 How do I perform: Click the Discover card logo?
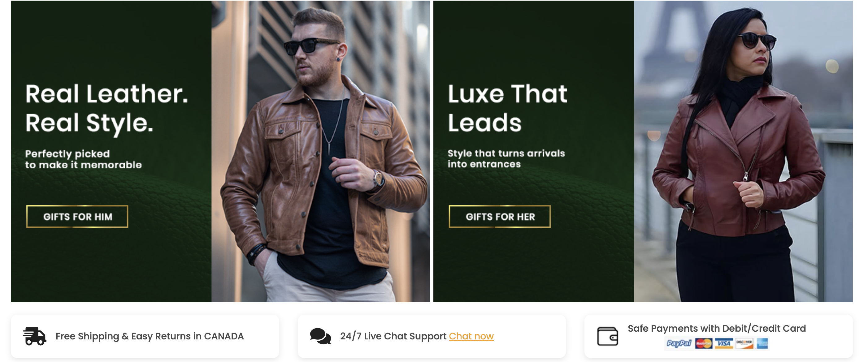click(x=744, y=343)
